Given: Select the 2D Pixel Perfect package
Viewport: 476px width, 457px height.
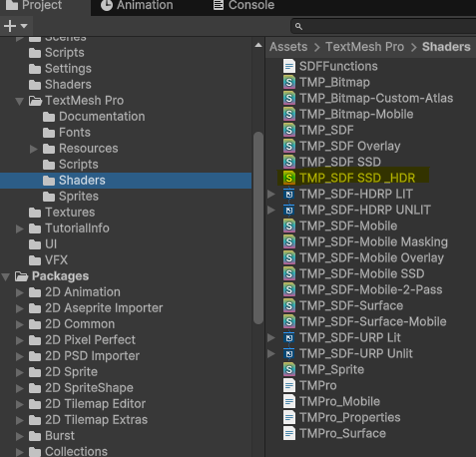Looking at the screenshot, I should (x=82, y=340).
